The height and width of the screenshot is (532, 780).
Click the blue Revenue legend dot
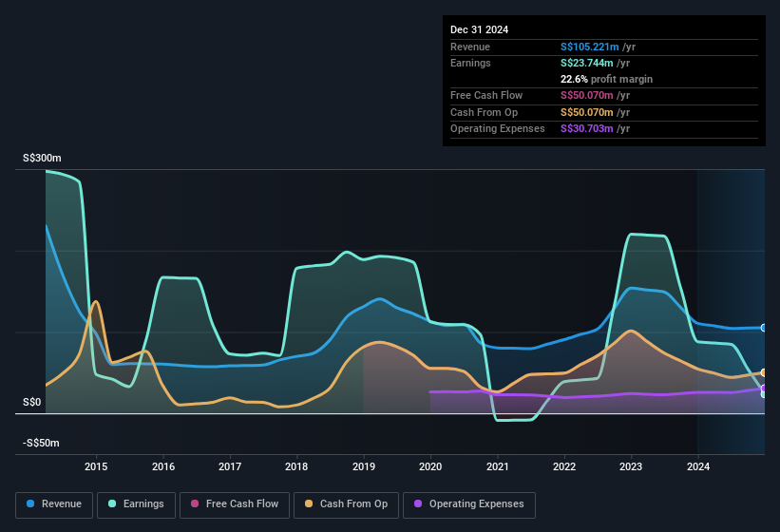[31, 504]
